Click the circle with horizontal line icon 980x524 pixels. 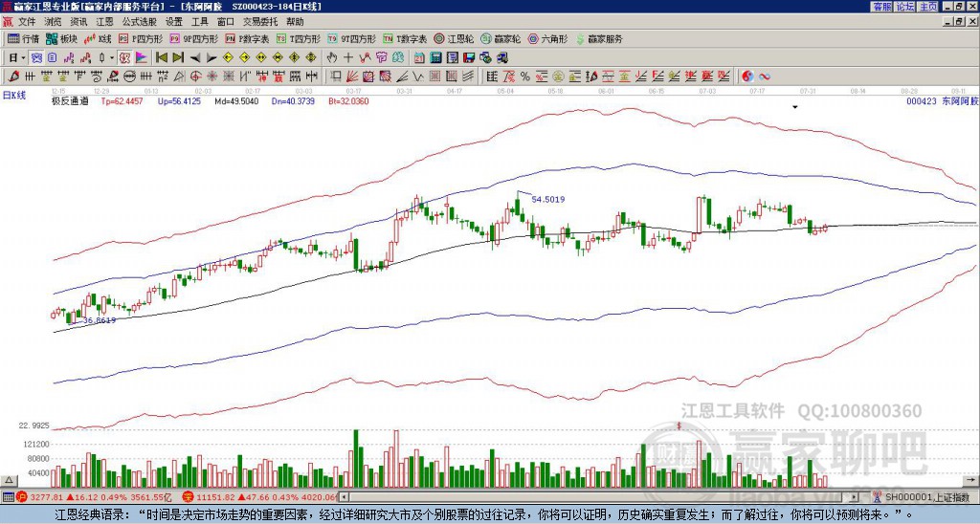pos(129,76)
